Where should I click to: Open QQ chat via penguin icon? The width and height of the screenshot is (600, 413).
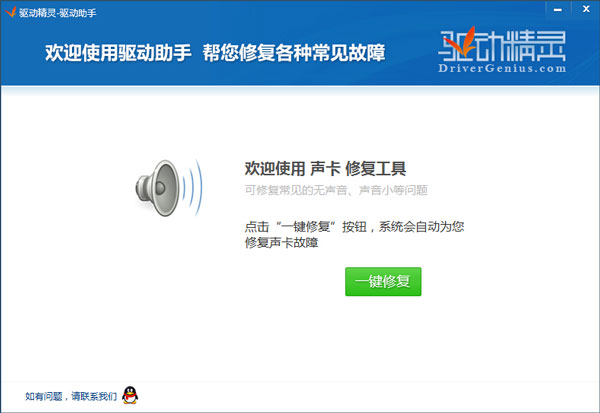[x=130, y=395]
